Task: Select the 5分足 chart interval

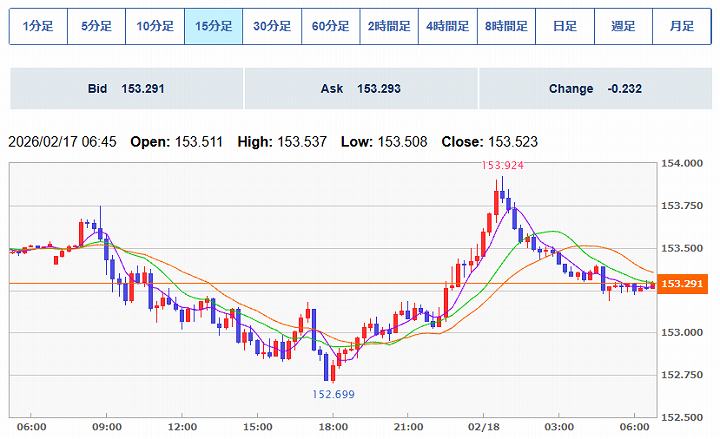Action: coord(96,27)
